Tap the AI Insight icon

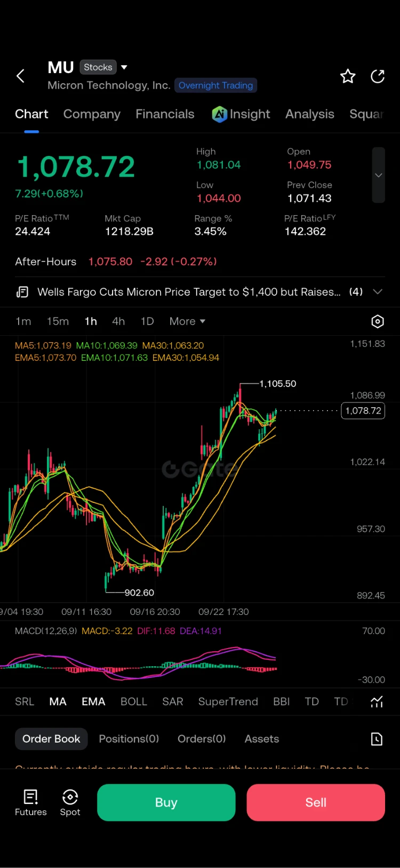click(219, 114)
